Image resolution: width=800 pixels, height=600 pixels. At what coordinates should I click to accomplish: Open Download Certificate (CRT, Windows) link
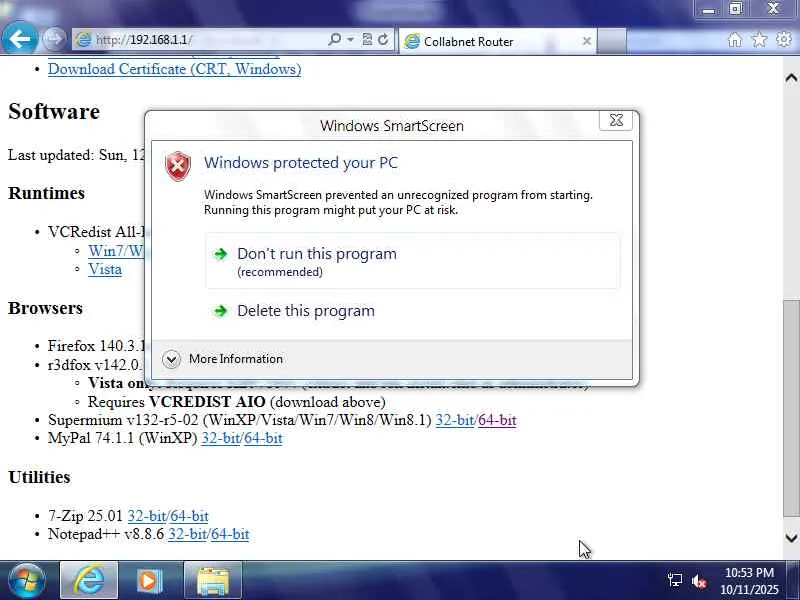[174, 69]
